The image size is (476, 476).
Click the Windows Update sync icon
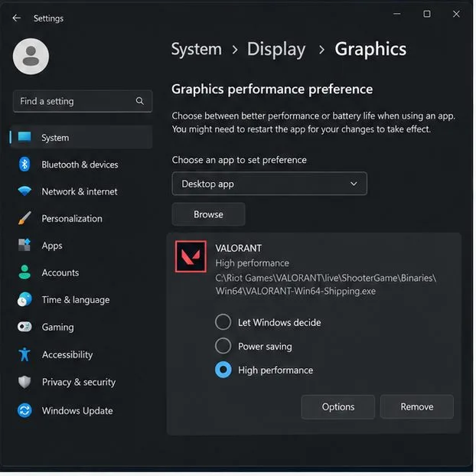click(x=24, y=411)
